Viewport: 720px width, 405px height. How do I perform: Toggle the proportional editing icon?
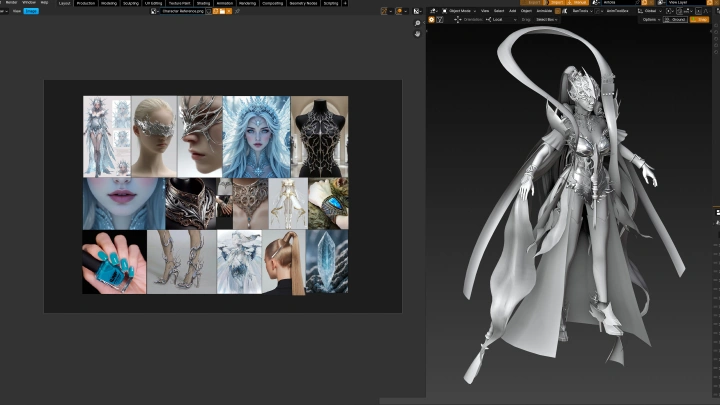(x=698, y=11)
